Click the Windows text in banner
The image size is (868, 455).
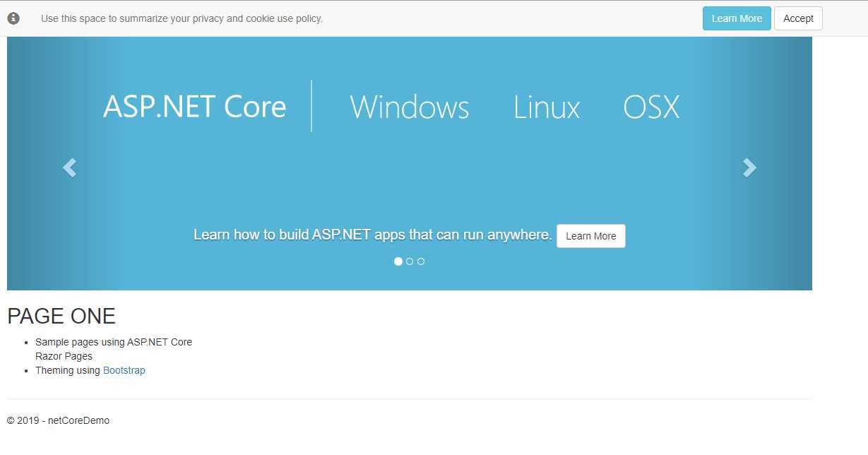tap(410, 107)
